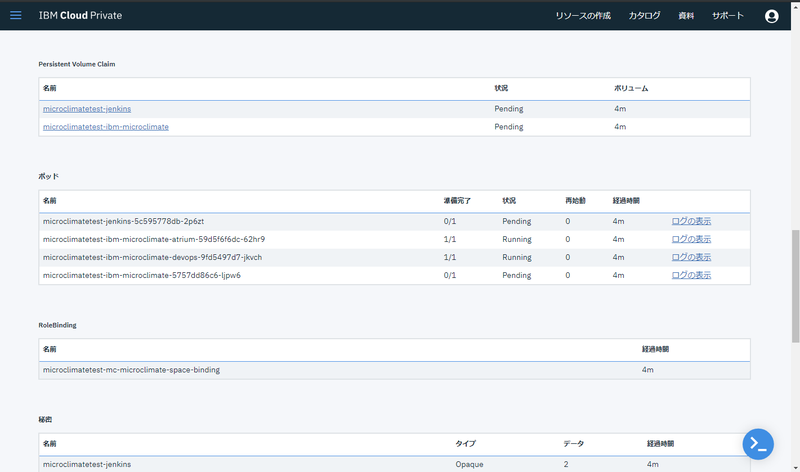Open カタログ in top bar
800x472 pixels.
point(644,16)
